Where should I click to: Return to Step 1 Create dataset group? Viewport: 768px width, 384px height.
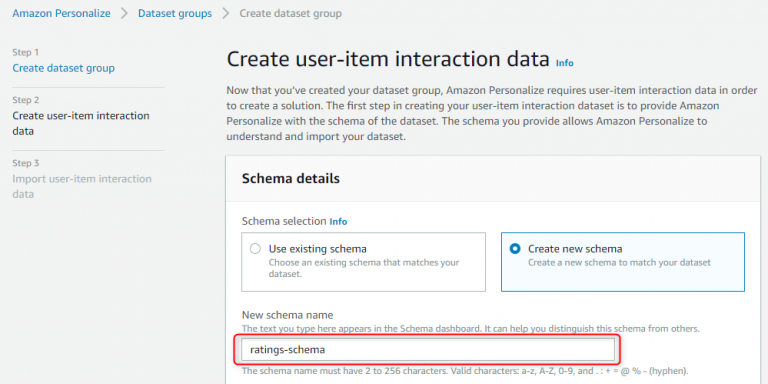pos(64,68)
